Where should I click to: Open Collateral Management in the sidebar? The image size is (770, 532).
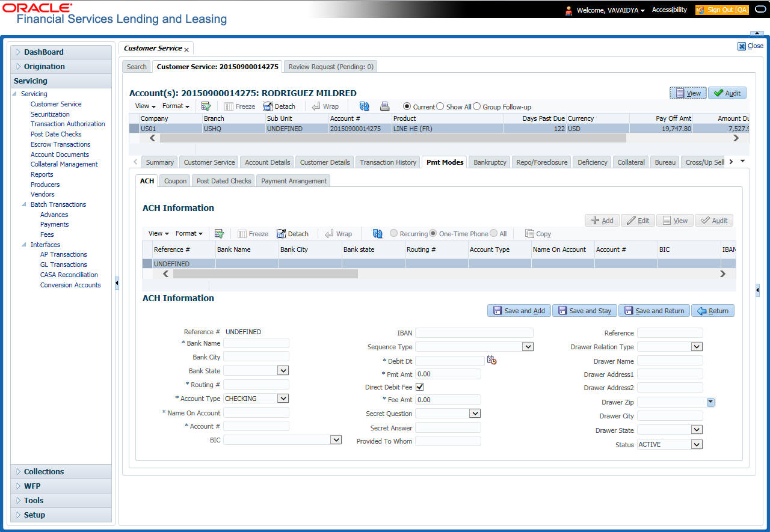64,164
